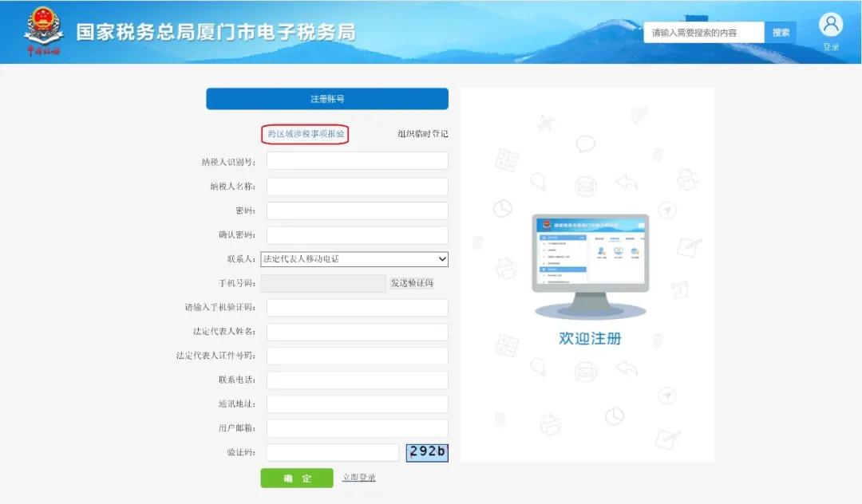Click the 搜索 search button
This screenshot has height=504, width=862.
[780, 32]
